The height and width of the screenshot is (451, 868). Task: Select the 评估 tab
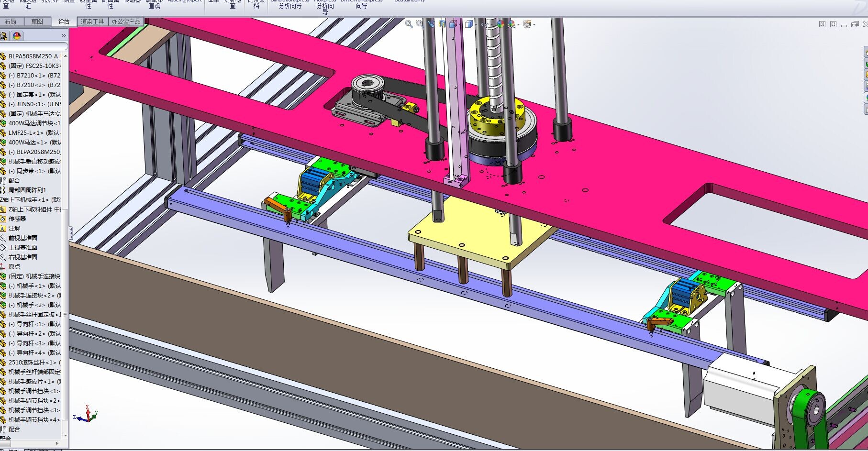coord(64,22)
